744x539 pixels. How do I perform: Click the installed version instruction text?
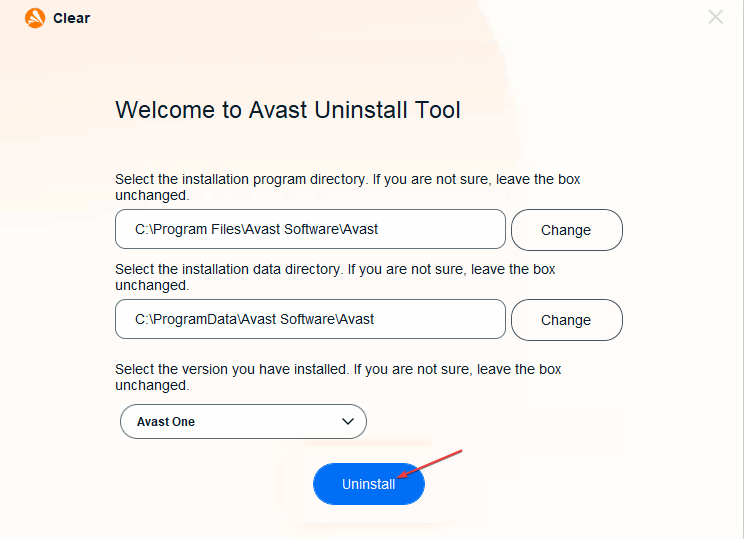coord(338,377)
